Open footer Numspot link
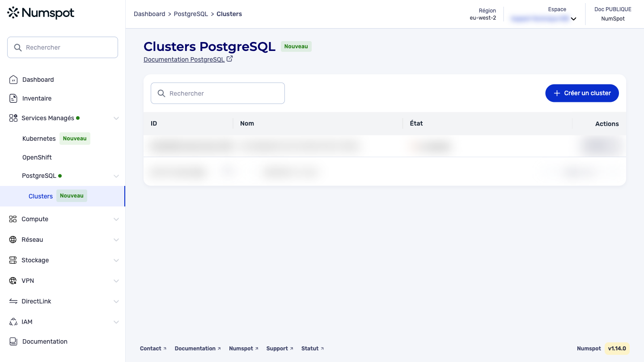644x362 pixels. (244, 349)
